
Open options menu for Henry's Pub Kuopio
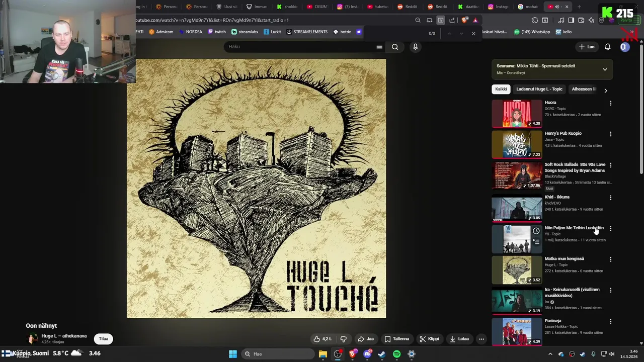611,134
